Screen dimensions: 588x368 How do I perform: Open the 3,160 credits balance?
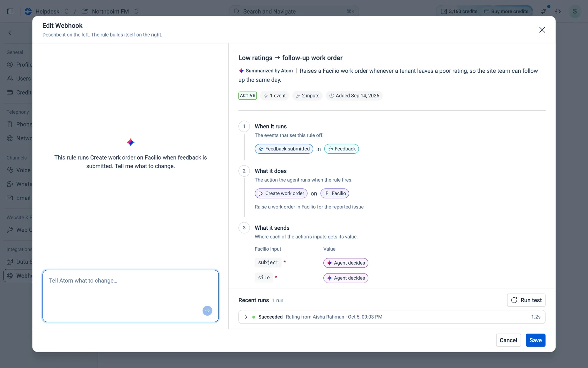point(459,11)
